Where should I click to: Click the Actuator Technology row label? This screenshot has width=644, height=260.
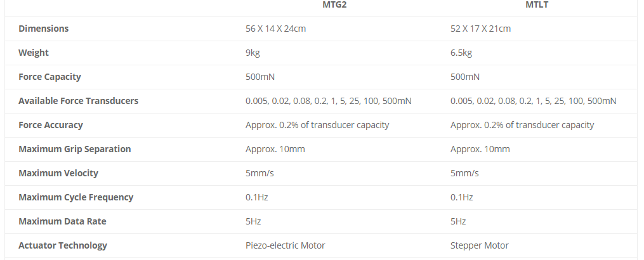[63, 245]
